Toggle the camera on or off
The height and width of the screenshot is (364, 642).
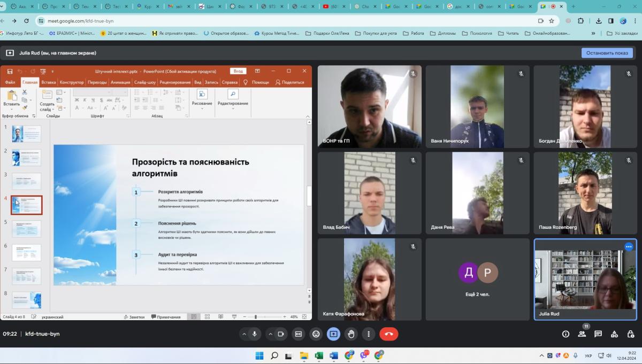pos(280,334)
